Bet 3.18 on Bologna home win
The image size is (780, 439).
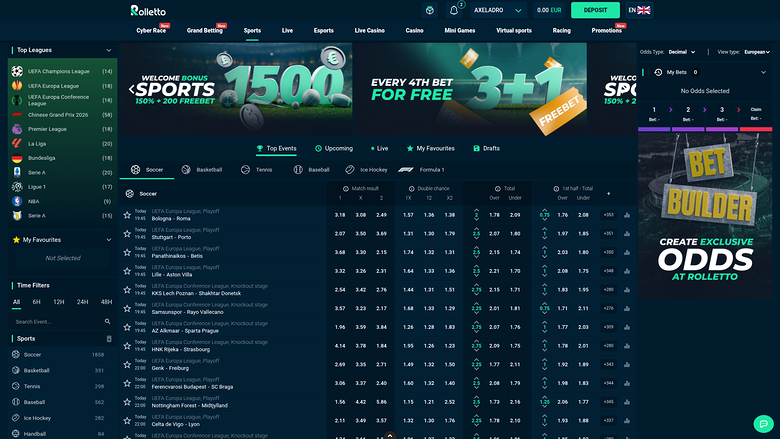pos(340,215)
